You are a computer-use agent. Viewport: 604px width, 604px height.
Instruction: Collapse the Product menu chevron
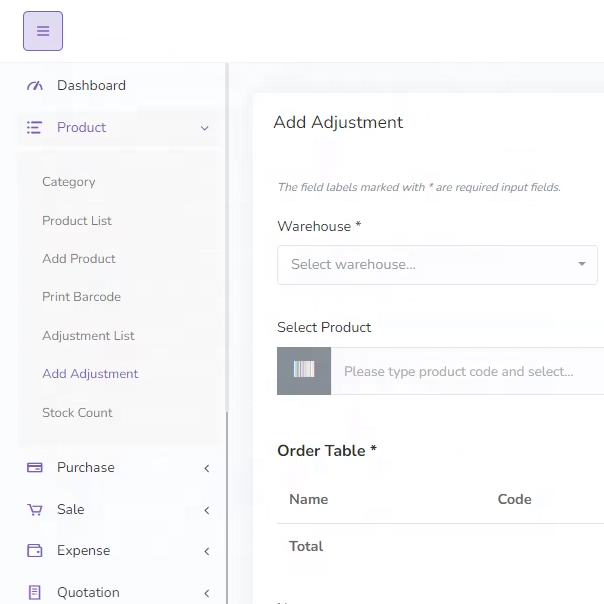pyautogui.click(x=205, y=128)
